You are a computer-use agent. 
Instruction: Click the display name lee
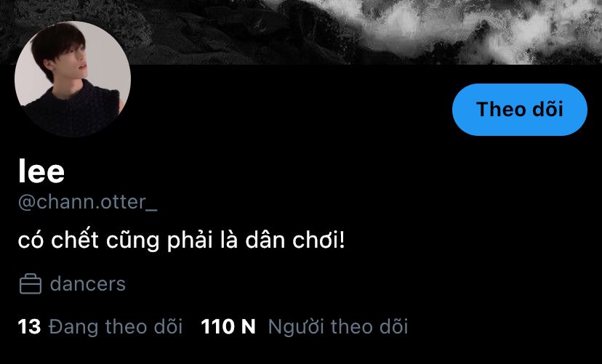click(x=41, y=171)
